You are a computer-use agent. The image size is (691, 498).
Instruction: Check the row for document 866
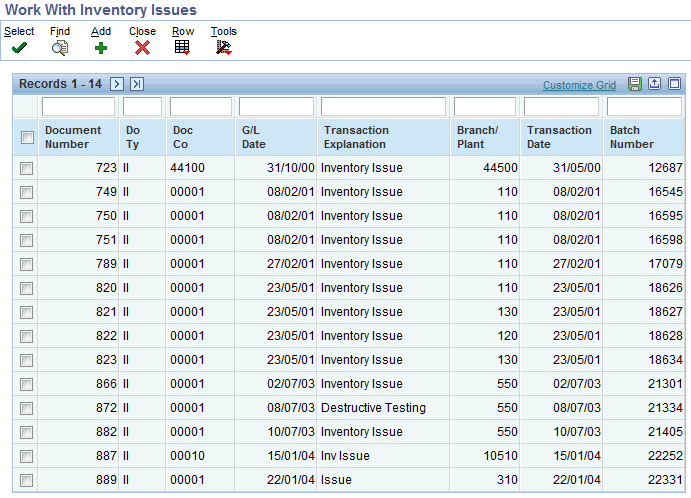(26, 385)
